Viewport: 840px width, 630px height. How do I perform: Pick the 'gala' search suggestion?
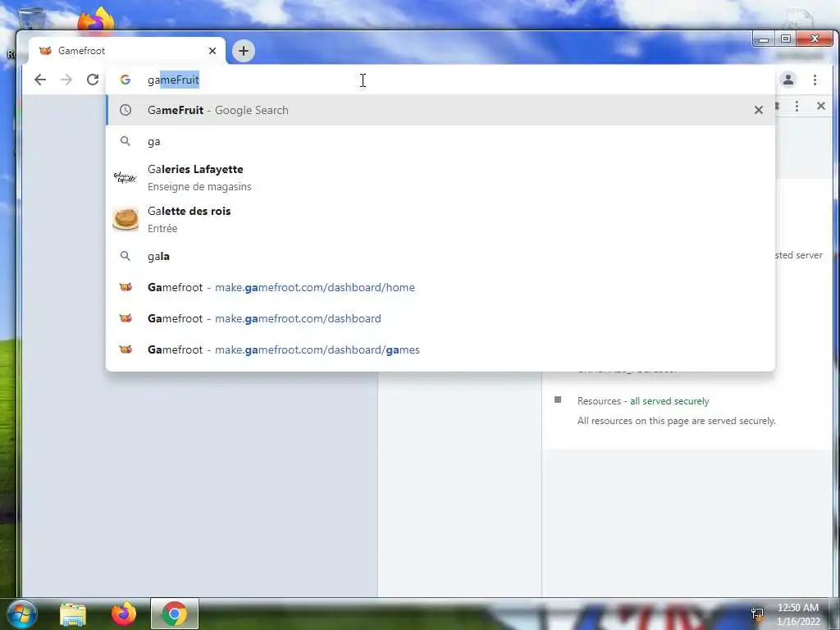point(441,256)
